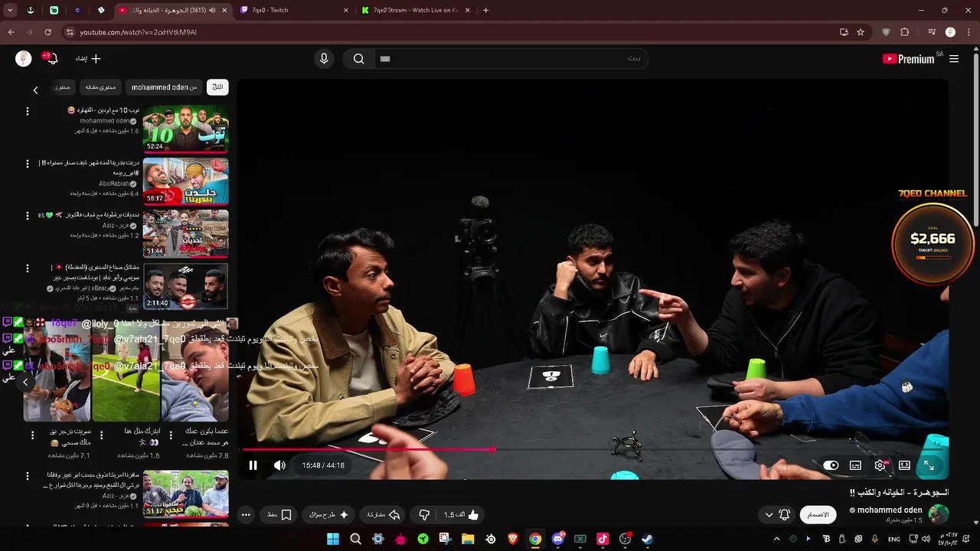Go back in browser history

[11, 32]
